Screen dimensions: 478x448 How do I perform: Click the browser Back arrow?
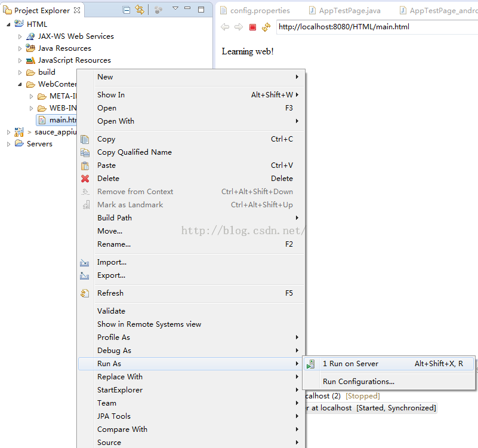click(225, 27)
